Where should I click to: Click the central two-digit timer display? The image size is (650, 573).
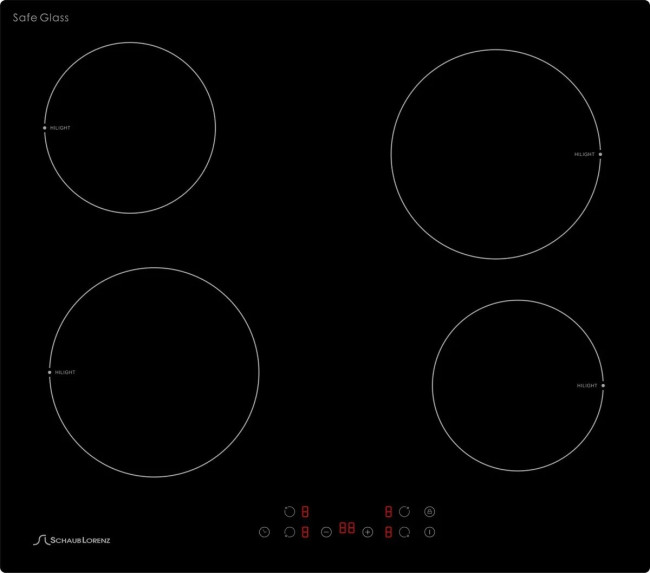[x=347, y=528]
